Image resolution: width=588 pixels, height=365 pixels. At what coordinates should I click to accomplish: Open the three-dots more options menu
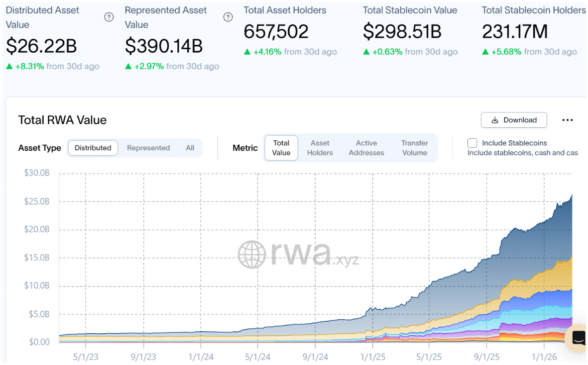point(567,120)
